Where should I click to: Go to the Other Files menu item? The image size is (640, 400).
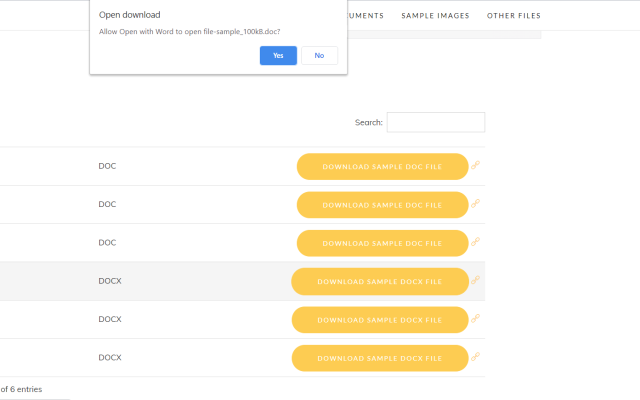pyautogui.click(x=514, y=16)
